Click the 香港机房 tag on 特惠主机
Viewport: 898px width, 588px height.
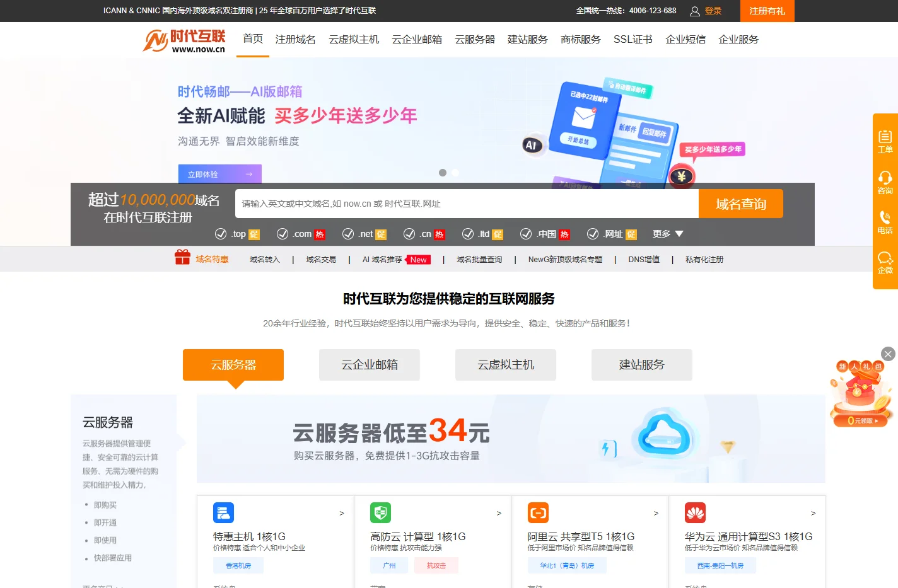[x=238, y=565]
